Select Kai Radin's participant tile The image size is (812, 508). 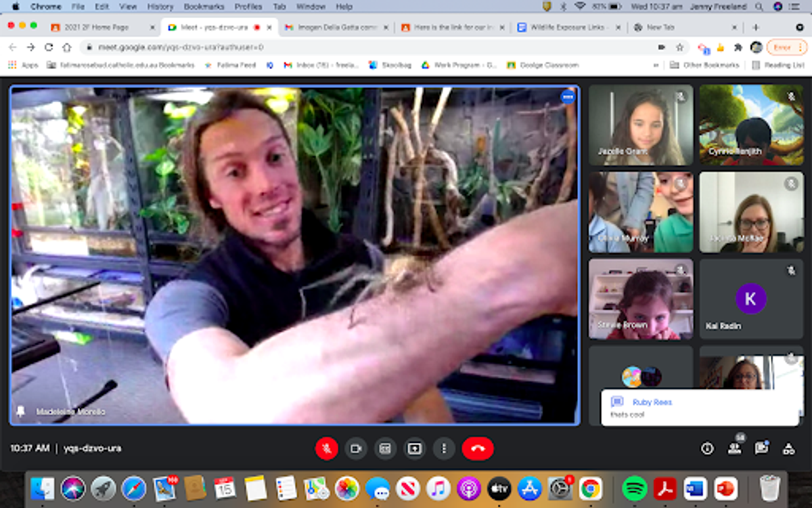(x=750, y=299)
